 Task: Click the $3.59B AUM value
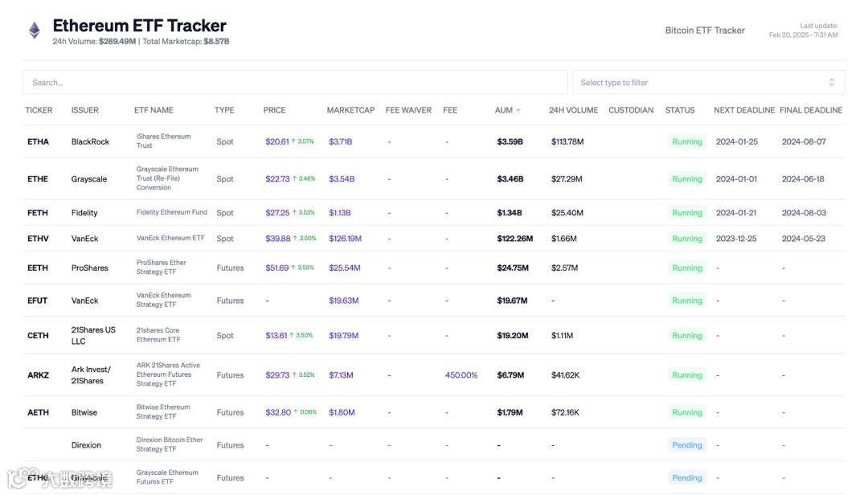pyautogui.click(x=510, y=141)
